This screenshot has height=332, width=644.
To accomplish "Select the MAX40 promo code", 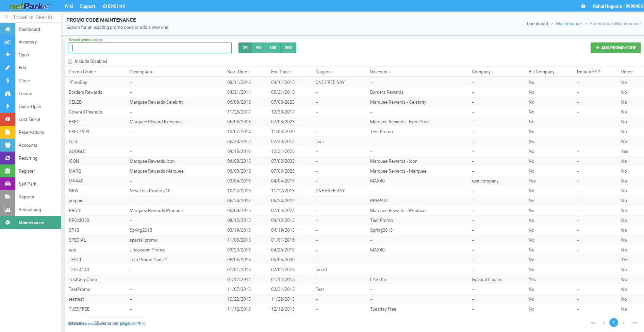I will pyautogui.click(x=76, y=181).
